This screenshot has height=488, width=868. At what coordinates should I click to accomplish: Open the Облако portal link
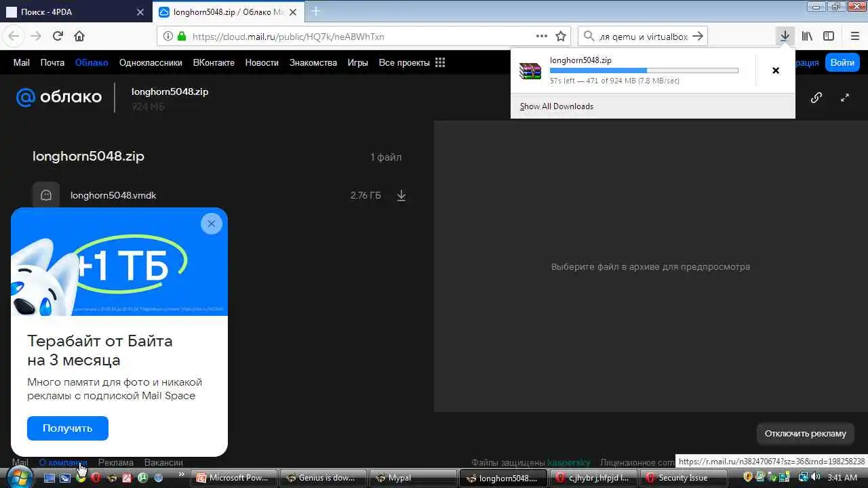tap(92, 62)
